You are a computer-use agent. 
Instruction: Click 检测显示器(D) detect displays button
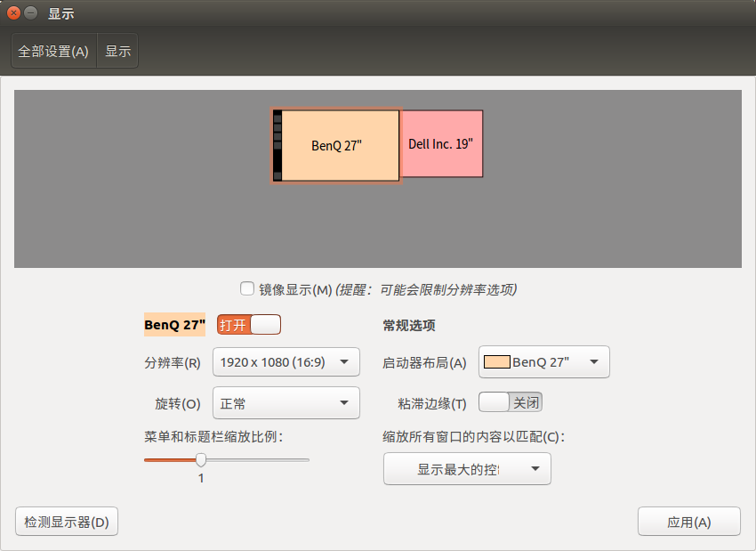tap(67, 522)
